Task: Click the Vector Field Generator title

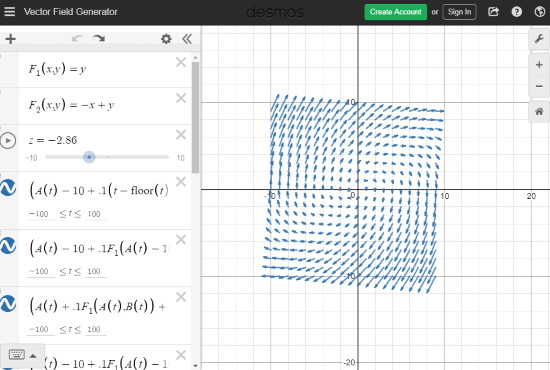Action: coord(71,12)
